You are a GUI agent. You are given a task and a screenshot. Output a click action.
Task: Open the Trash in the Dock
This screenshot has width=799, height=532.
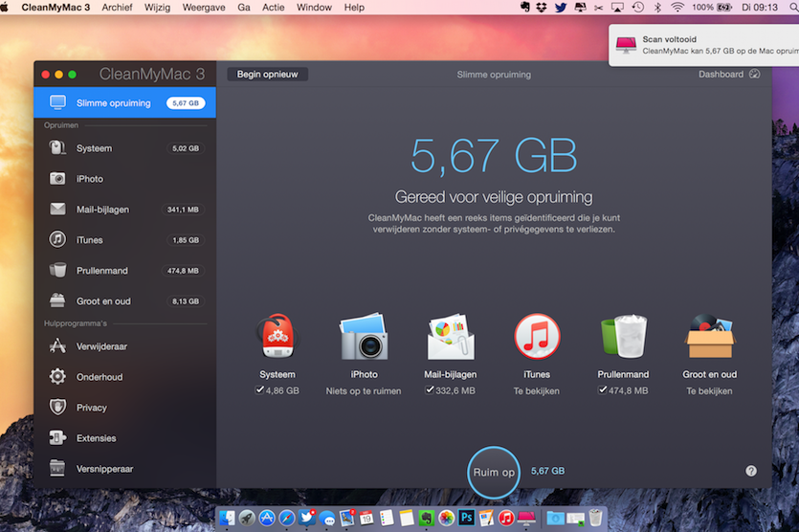click(x=595, y=518)
